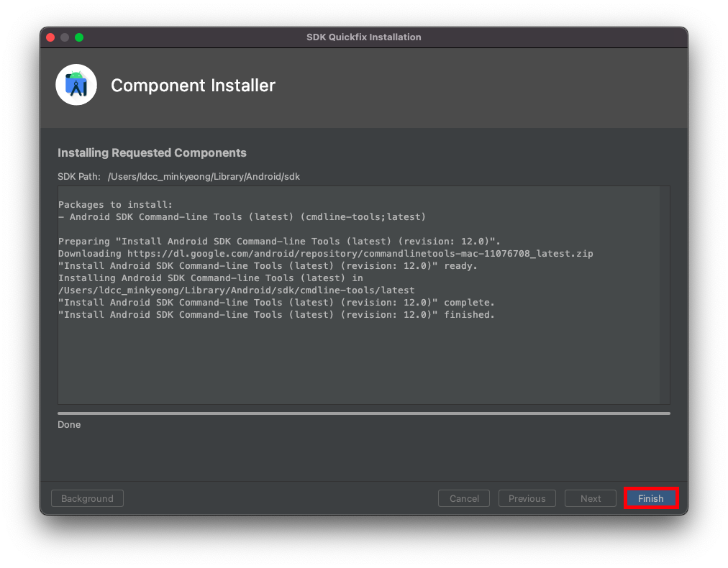Click the green zoom window button
The height and width of the screenshot is (568, 728).
pos(79,37)
